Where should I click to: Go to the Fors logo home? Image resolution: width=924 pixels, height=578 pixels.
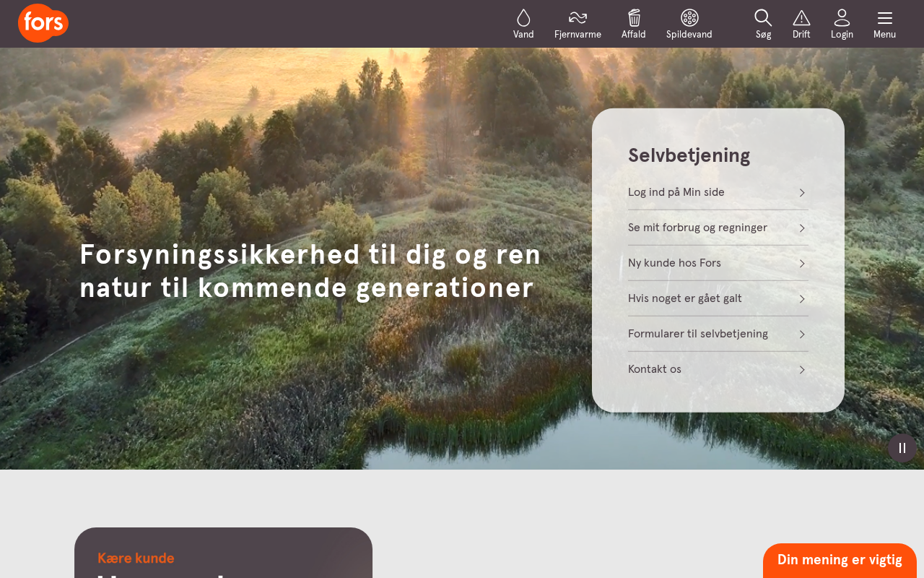(43, 23)
